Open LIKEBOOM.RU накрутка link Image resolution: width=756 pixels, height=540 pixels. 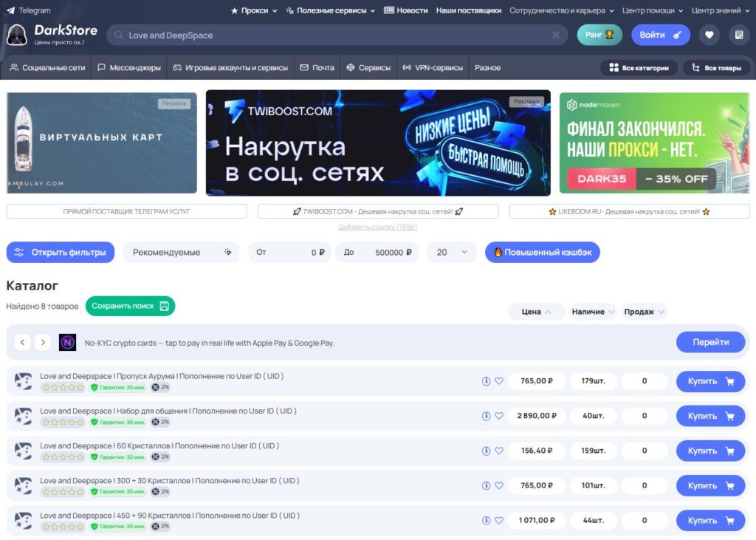point(629,211)
